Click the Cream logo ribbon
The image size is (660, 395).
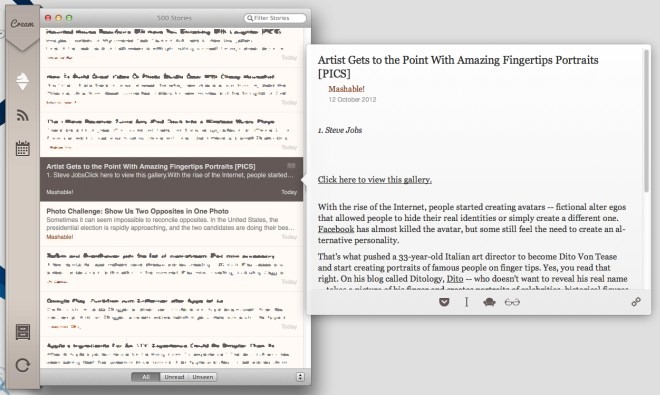(22, 28)
